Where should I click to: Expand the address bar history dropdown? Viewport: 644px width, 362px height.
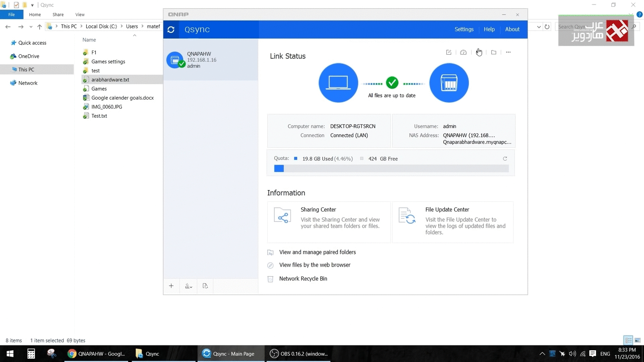point(539,27)
